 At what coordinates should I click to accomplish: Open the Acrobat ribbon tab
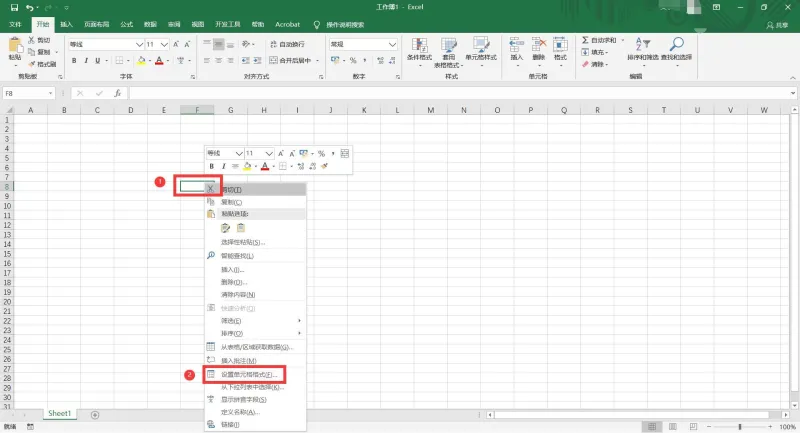(x=287, y=24)
